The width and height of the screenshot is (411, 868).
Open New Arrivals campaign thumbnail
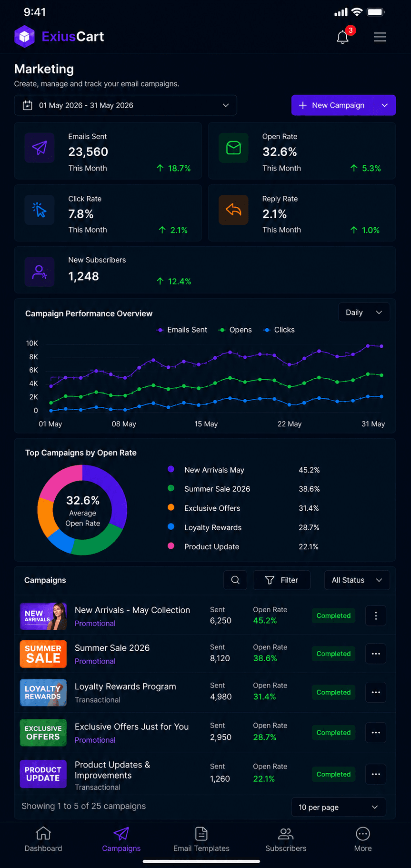click(43, 616)
